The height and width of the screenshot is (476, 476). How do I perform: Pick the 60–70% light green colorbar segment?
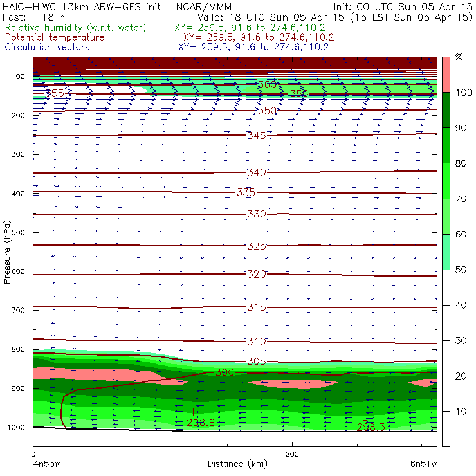point(446,216)
